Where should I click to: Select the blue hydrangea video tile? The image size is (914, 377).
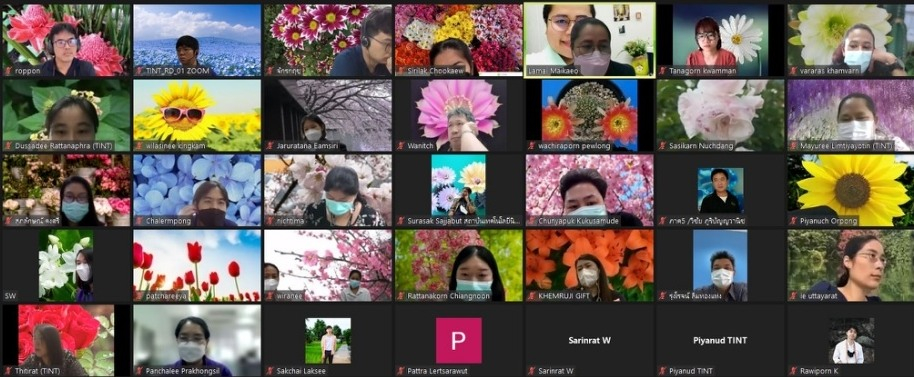(197, 190)
